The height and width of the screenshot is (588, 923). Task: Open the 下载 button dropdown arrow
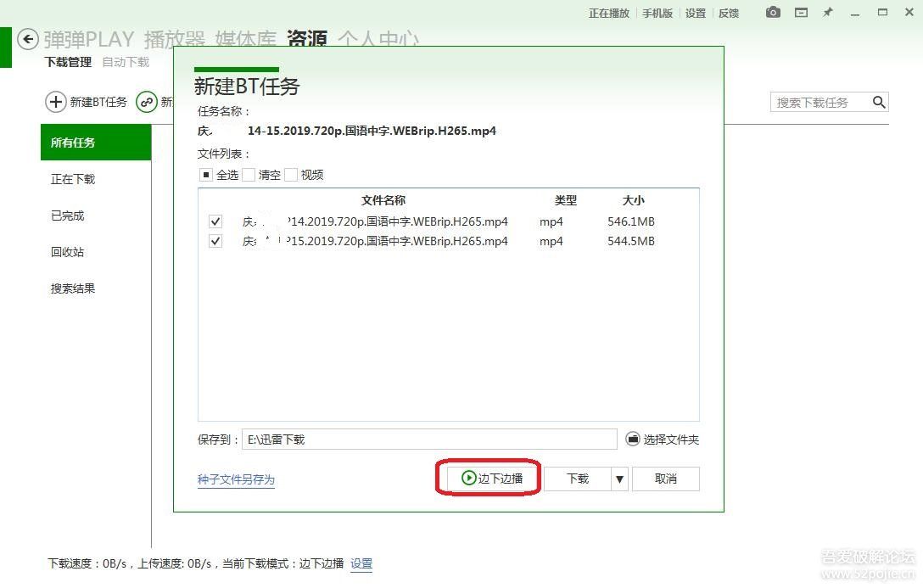[619, 479]
